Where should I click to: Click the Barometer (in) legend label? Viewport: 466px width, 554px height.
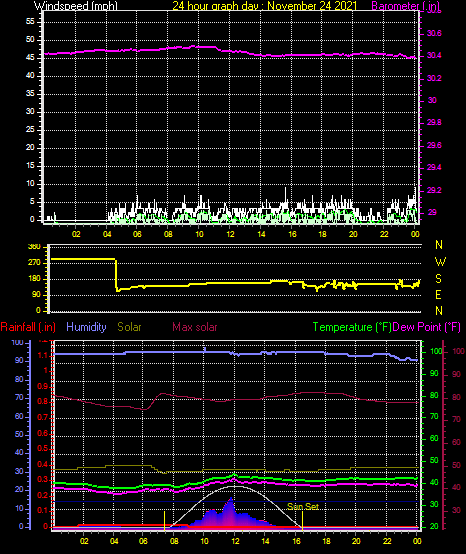tap(406, 6)
